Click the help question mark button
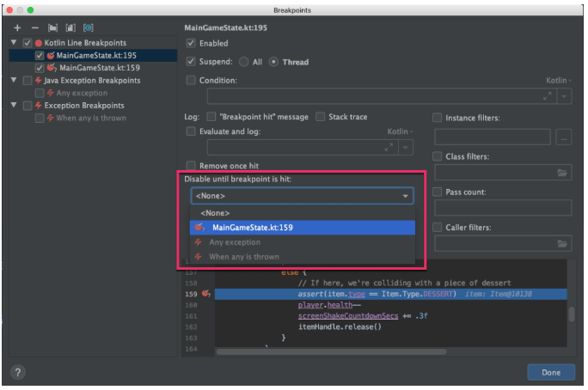Screen dimensions: 588x390 coord(18,372)
